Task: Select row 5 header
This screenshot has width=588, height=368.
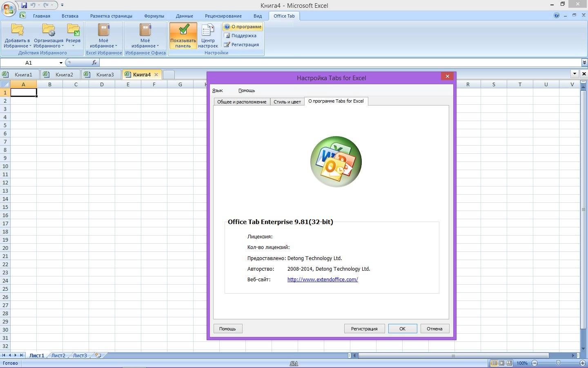Action: pyautogui.click(x=5, y=125)
